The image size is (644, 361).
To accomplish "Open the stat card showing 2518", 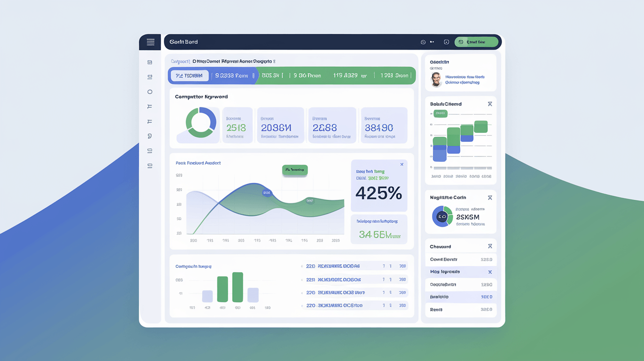I will click(x=238, y=126).
